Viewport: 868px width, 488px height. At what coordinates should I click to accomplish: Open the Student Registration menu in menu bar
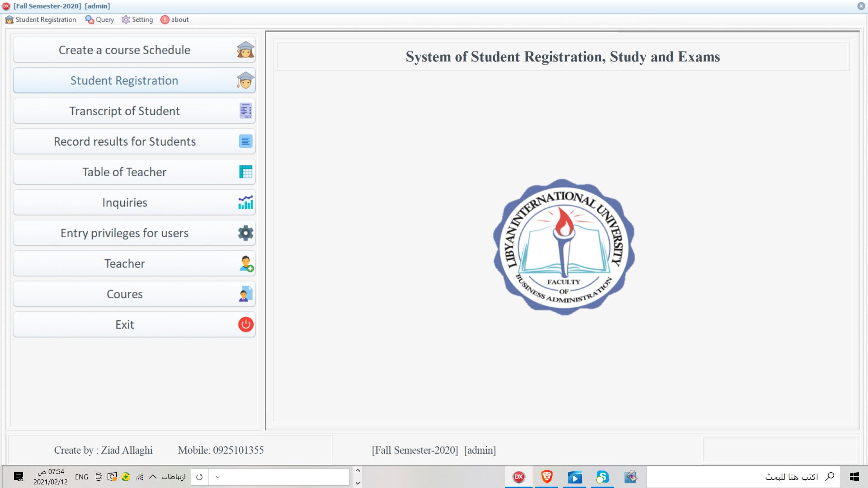41,19
